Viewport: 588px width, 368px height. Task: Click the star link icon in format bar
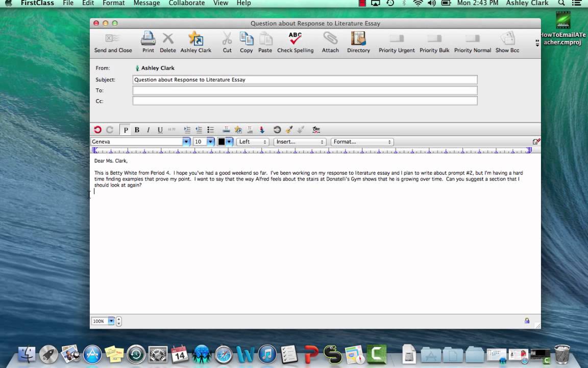[x=238, y=129]
